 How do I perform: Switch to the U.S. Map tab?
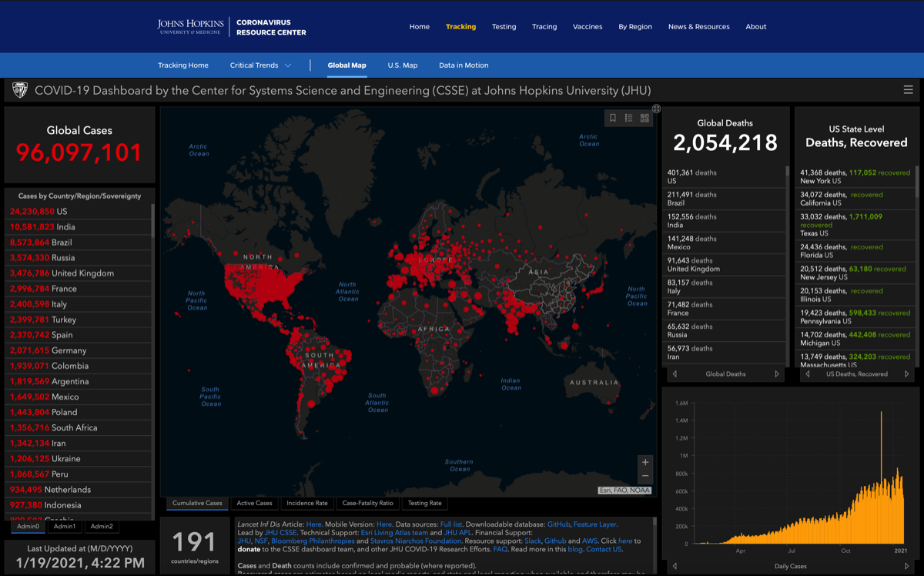(403, 65)
